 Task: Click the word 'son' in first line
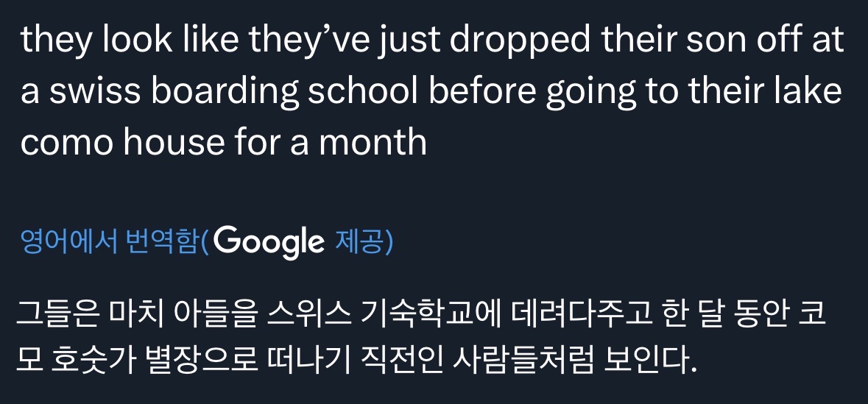711,41
